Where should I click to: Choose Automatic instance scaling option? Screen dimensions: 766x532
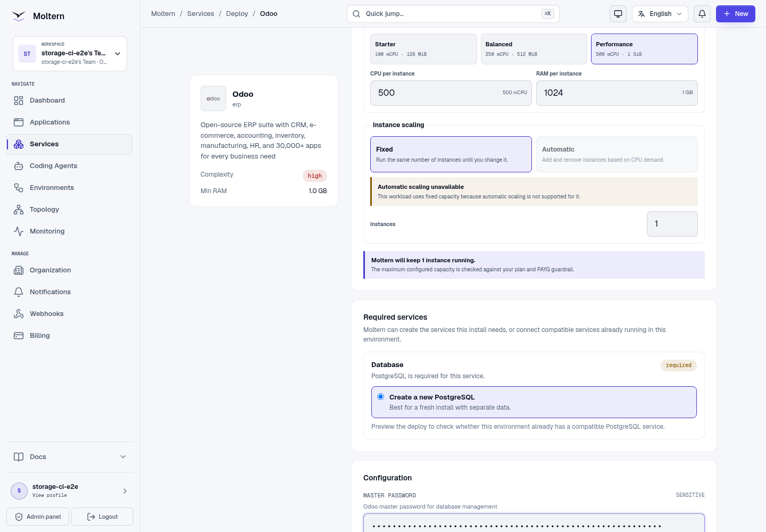point(617,154)
